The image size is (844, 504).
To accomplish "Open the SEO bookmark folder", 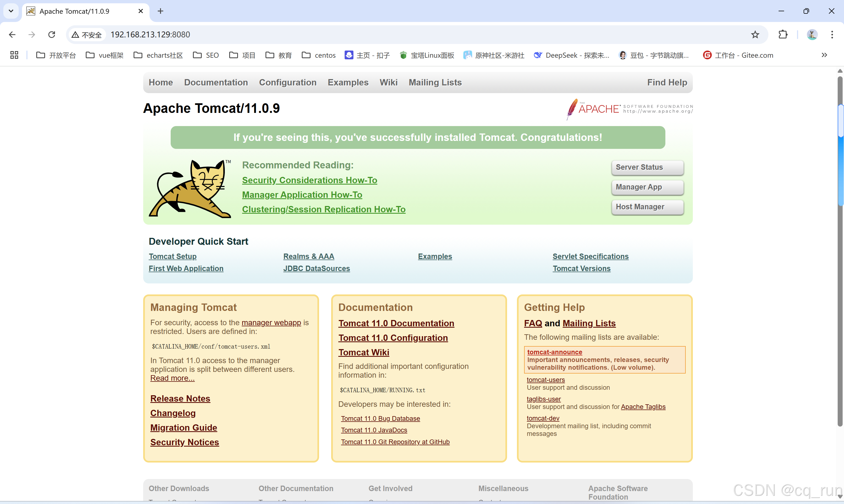I will 206,55.
